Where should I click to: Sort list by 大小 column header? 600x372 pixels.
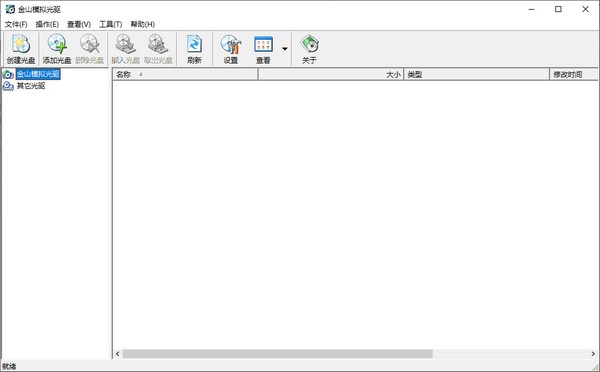point(331,74)
